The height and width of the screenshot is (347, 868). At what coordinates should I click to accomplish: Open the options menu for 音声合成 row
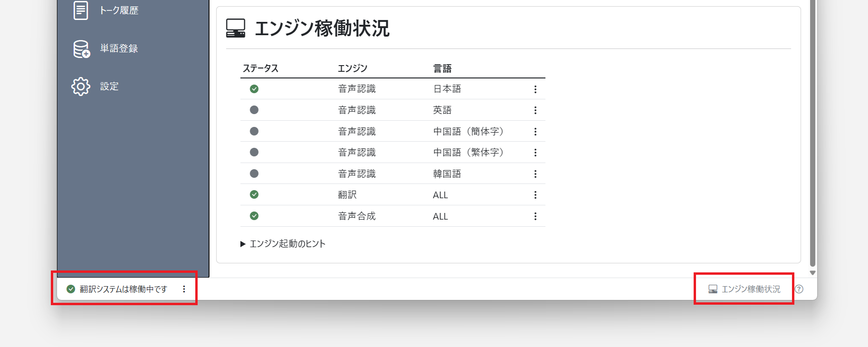point(535,216)
